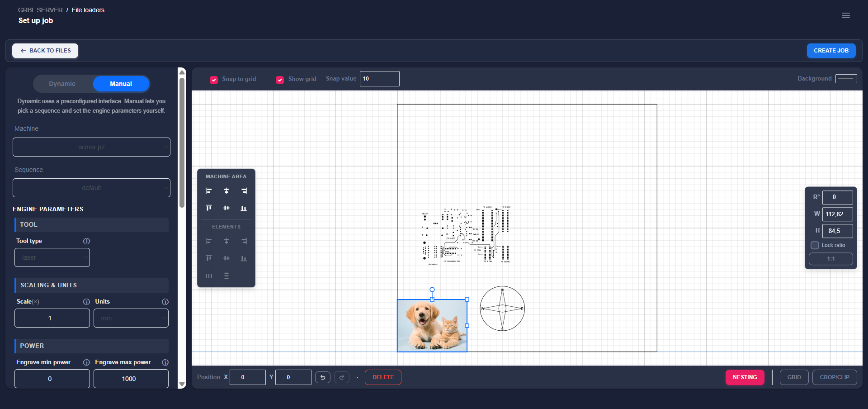Click the Engrave max power input
Image resolution: width=868 pixels, height=409 pixels.
click(x=131, y=379)
